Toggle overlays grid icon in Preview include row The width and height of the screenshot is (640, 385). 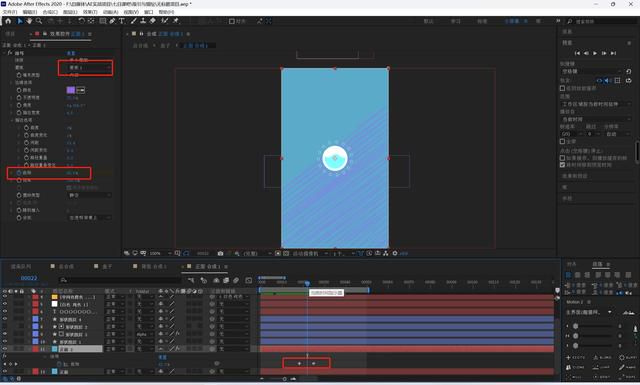(617, 81)
